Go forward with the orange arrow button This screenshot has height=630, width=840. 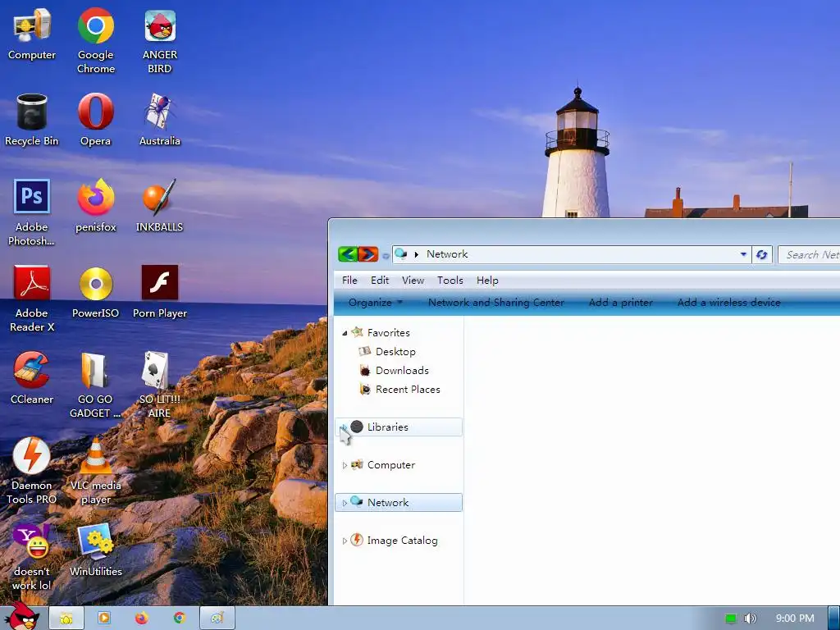coord(368,253)
